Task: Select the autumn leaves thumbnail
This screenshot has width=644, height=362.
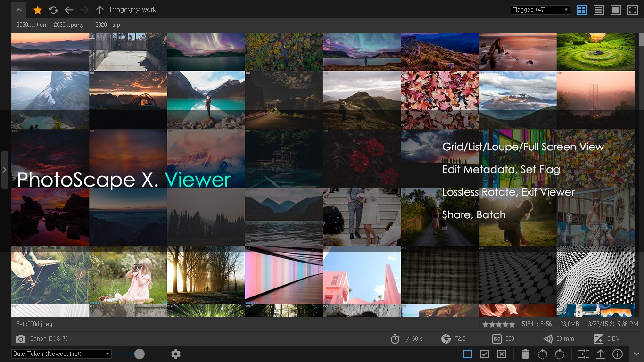Action: click(x=439, y=100)
